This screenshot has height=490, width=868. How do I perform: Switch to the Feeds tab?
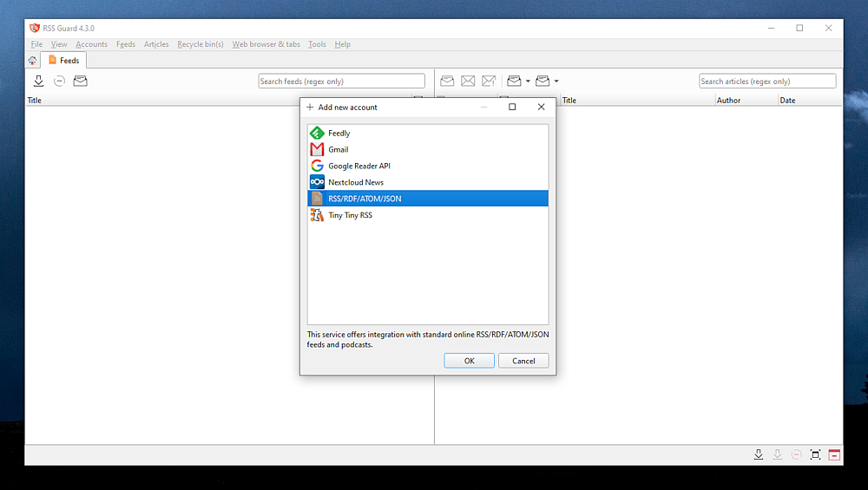pyautogui.click(x=63, y=61)
